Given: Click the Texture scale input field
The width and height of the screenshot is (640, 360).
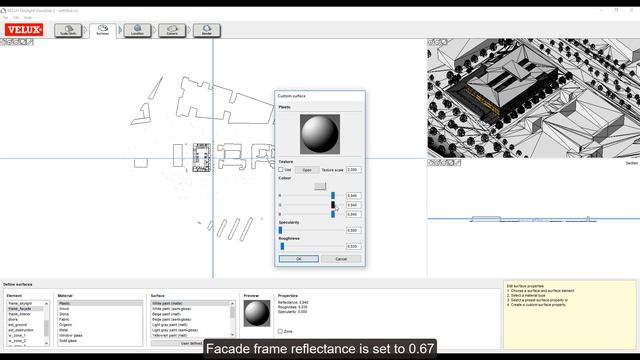Looking at the screenshot, I should pyautogui.click(x=353, y=170).
